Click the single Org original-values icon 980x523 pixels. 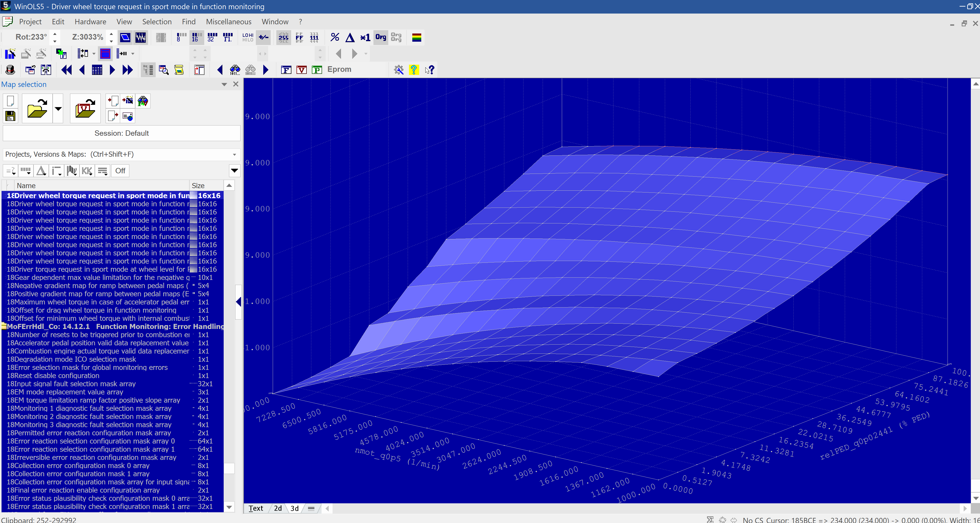tap(381, 37)
